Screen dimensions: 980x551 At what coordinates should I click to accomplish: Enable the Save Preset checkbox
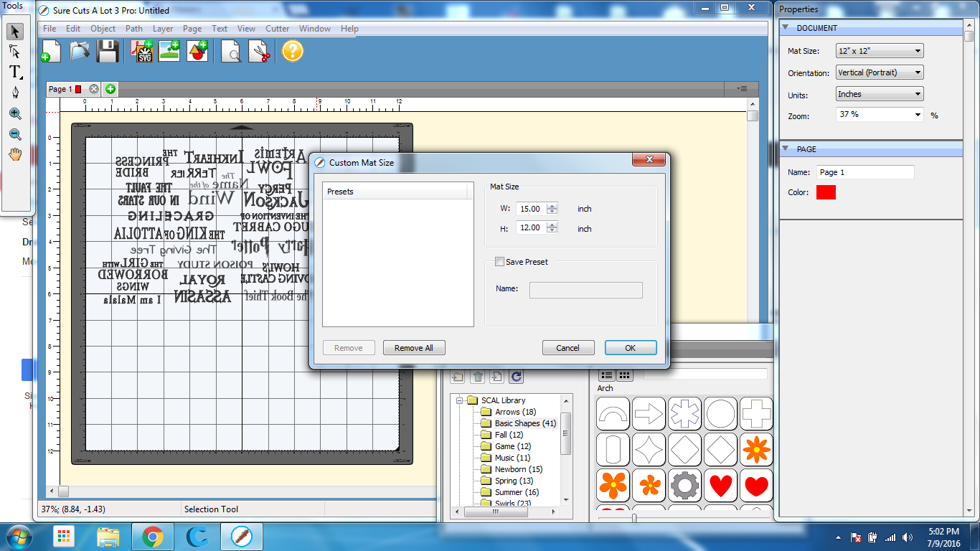click(x=500, y=262)
